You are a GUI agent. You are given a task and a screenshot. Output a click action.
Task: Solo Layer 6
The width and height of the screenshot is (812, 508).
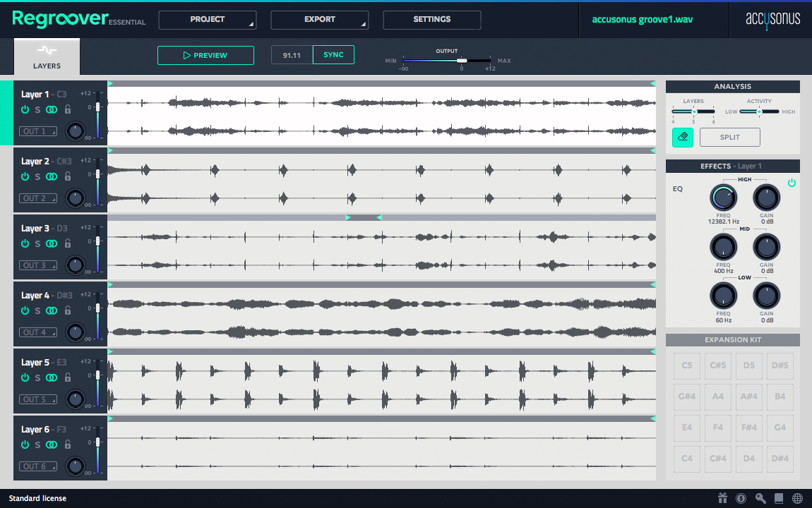37,445
